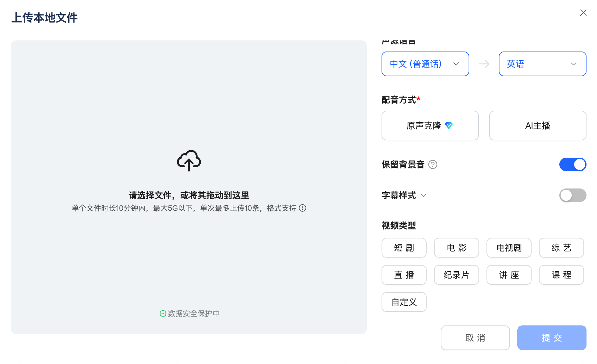Expand the 字幕样式 options

click(424, 195)
